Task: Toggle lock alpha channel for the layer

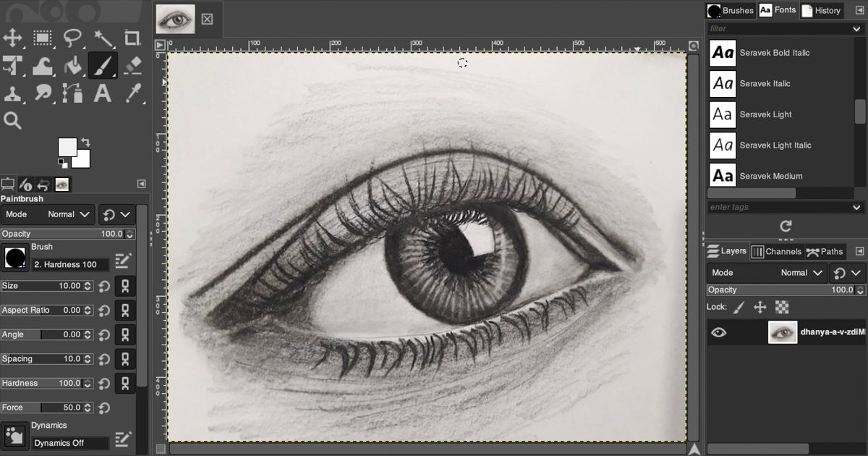Action: tap(783, 307)
